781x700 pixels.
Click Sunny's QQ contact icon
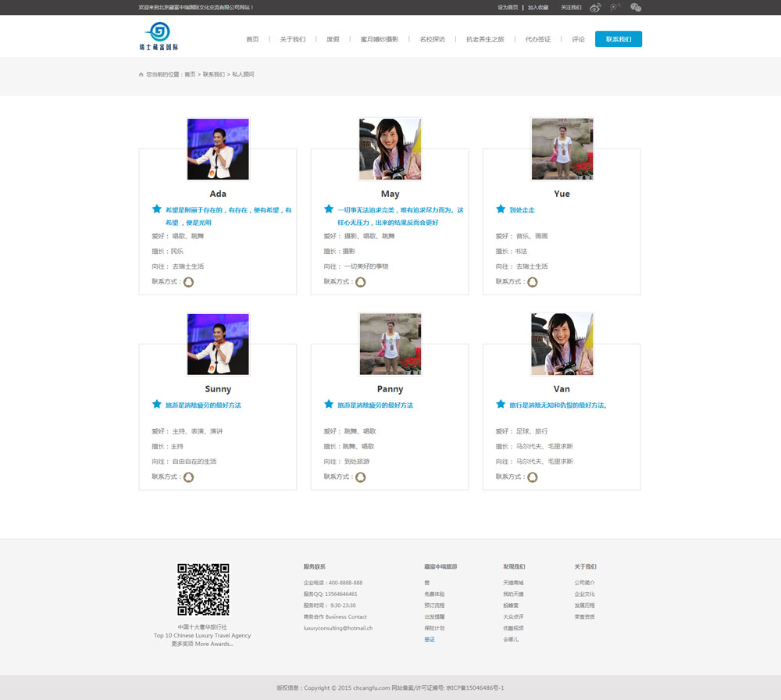pyautogui.click(x=188, y=477)
